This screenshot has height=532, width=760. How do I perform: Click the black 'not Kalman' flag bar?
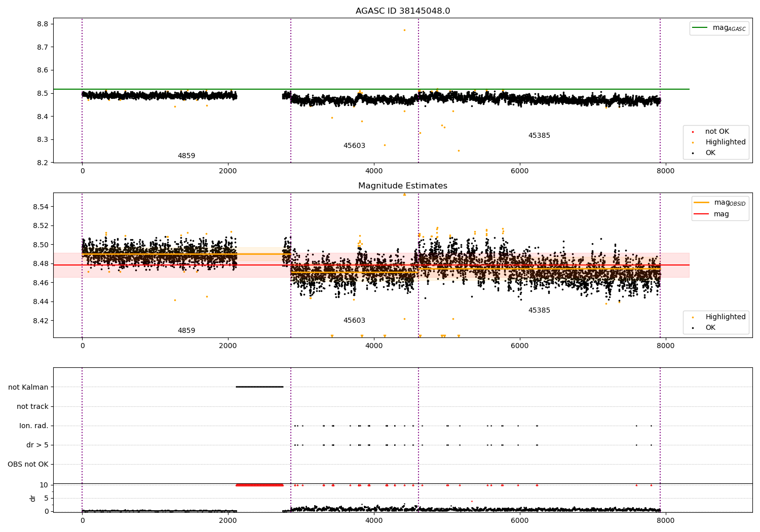pos(259,387)
